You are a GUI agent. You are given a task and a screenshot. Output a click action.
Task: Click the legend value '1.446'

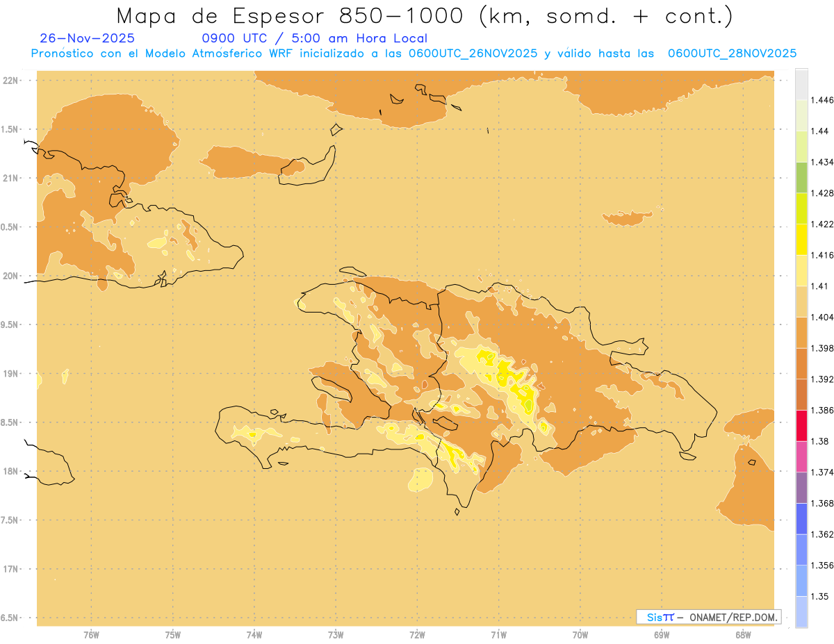click(822, 100)
